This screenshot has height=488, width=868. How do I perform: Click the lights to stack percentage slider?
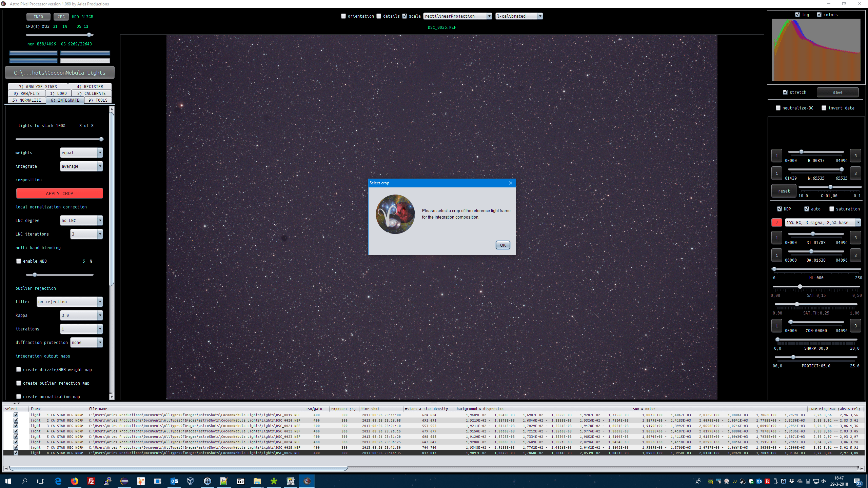pos(59,139)
